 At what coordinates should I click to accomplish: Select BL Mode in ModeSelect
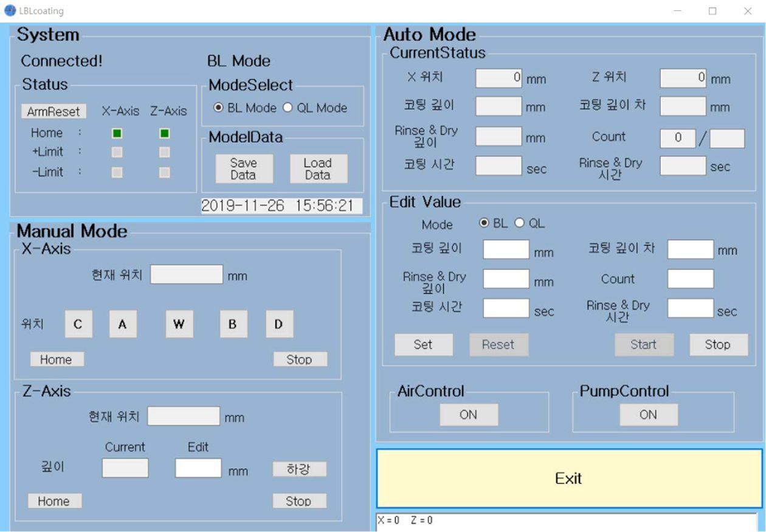(218, 108)
